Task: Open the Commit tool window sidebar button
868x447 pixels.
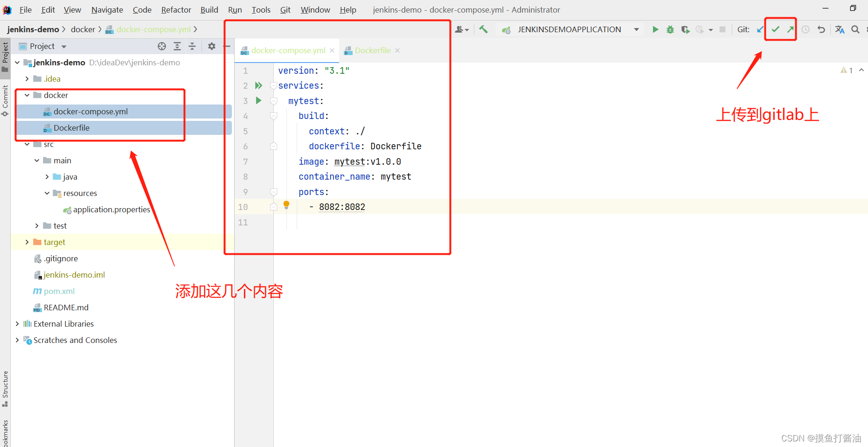Action: coord(5,100)
